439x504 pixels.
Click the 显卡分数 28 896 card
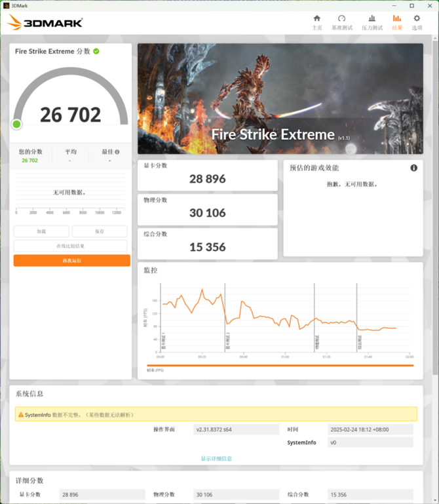coord(208,175)
